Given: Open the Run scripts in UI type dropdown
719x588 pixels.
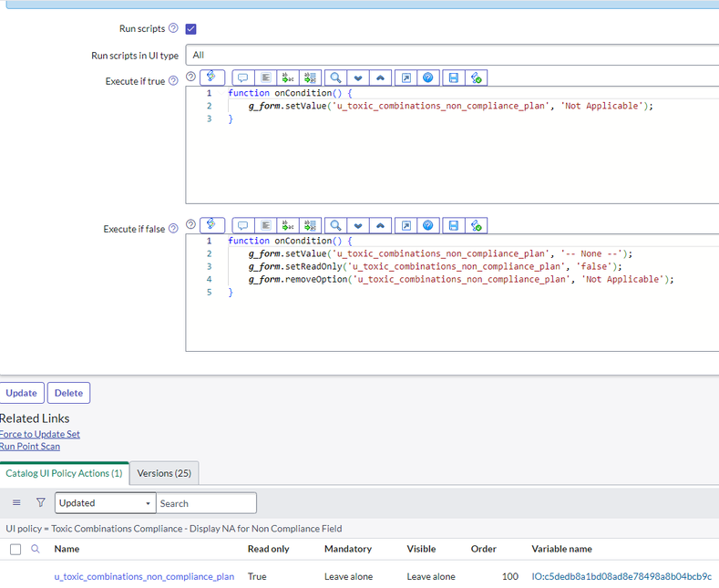Looking at the screenshot, I should point(452,55).
